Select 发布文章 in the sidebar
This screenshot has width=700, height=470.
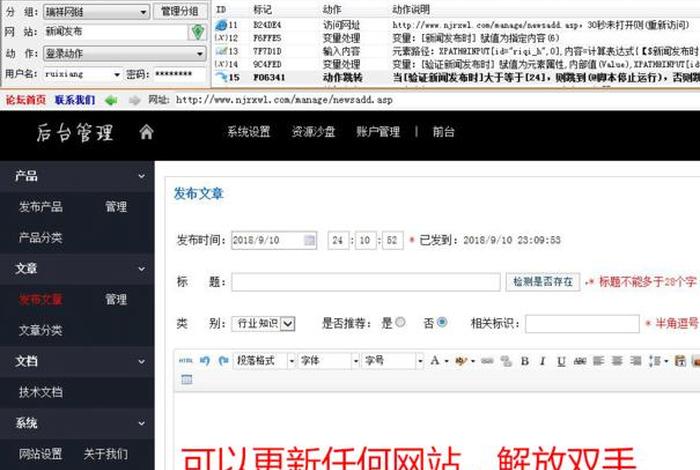[x=41, y=299]
